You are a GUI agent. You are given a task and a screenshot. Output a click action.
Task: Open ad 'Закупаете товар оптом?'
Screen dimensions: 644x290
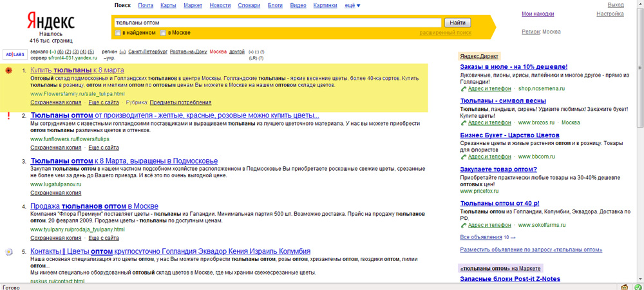pos(498,169)
